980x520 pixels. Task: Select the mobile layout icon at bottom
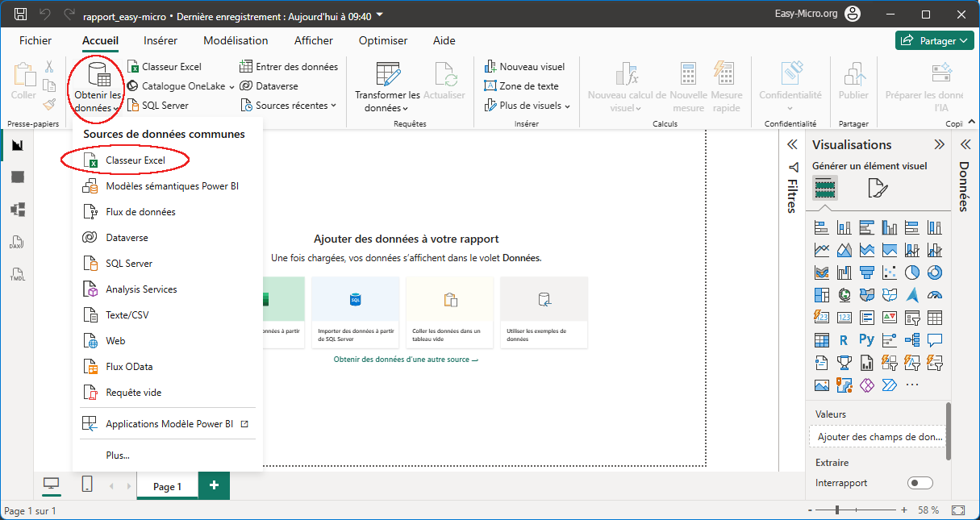point(87,485)
